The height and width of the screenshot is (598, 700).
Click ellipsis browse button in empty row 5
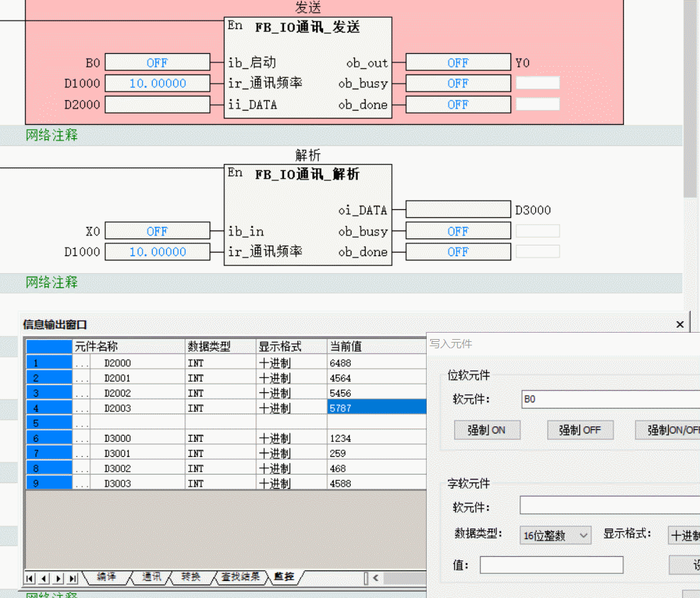[x=82, y=423]
